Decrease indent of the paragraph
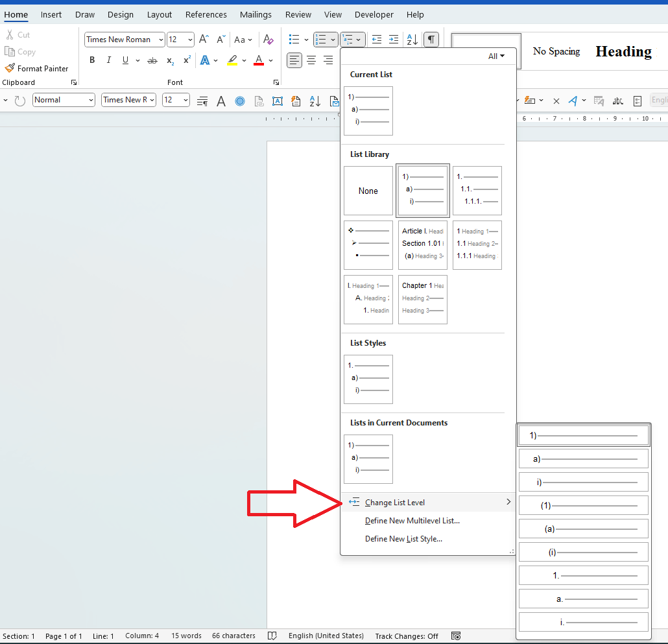The image size is (668, 644). [x=377, y=40]
